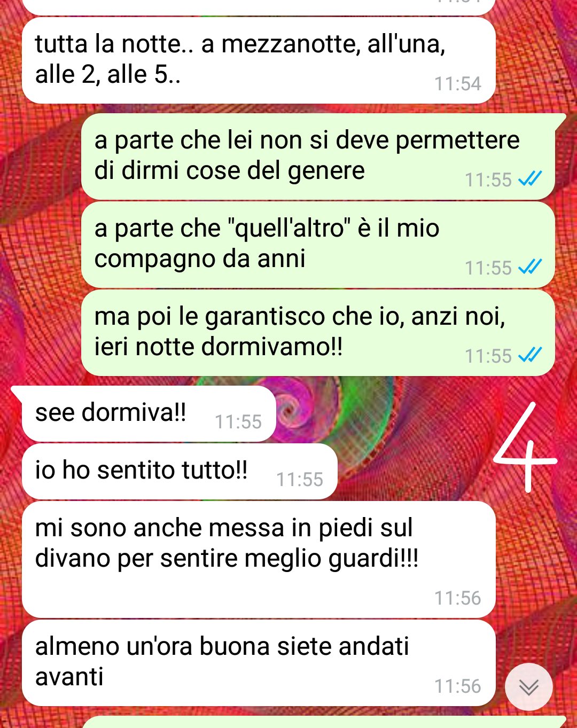Tap the 11:56 timestamp on 'siete andati avanti' message
Viewport: 577px width, 728px height.
[x=457, y=686]
